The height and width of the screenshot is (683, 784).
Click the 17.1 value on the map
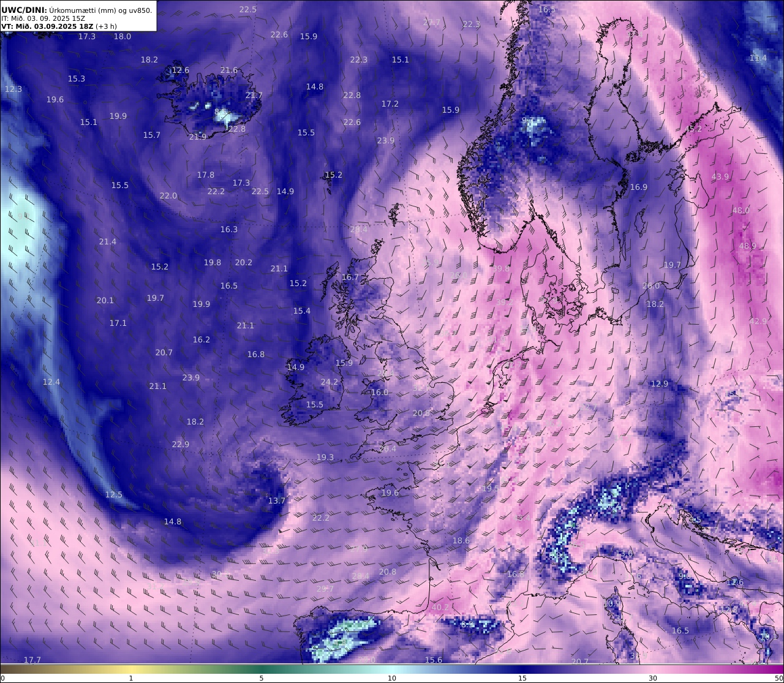click(118, 322)
